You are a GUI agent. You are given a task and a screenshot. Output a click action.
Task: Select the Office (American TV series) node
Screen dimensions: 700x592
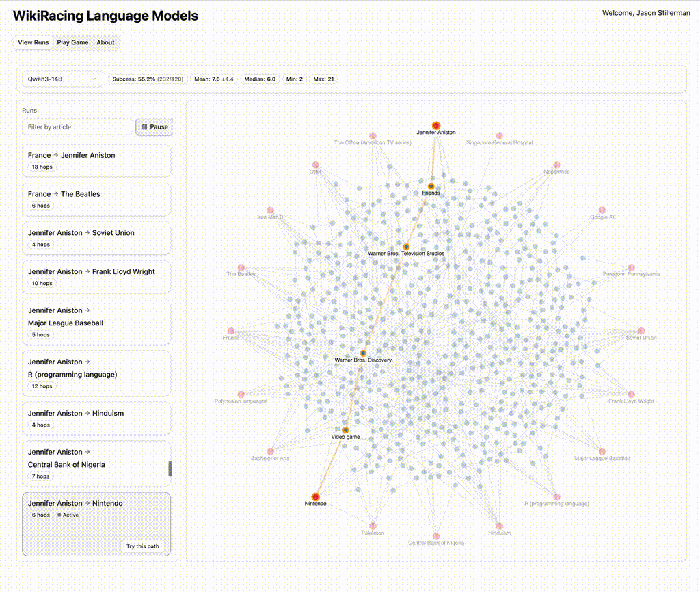click(373, 136)
